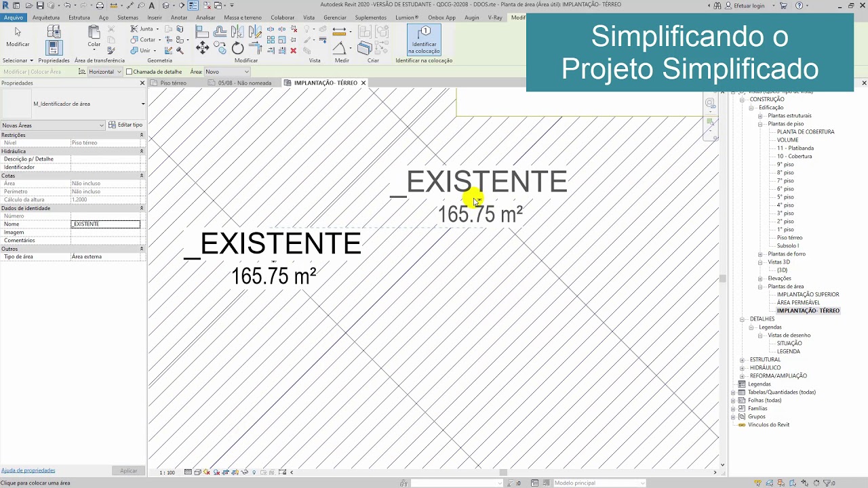Select the Modificar arrow tool
The image size is (868, 488).
click(x=18, y=35)
